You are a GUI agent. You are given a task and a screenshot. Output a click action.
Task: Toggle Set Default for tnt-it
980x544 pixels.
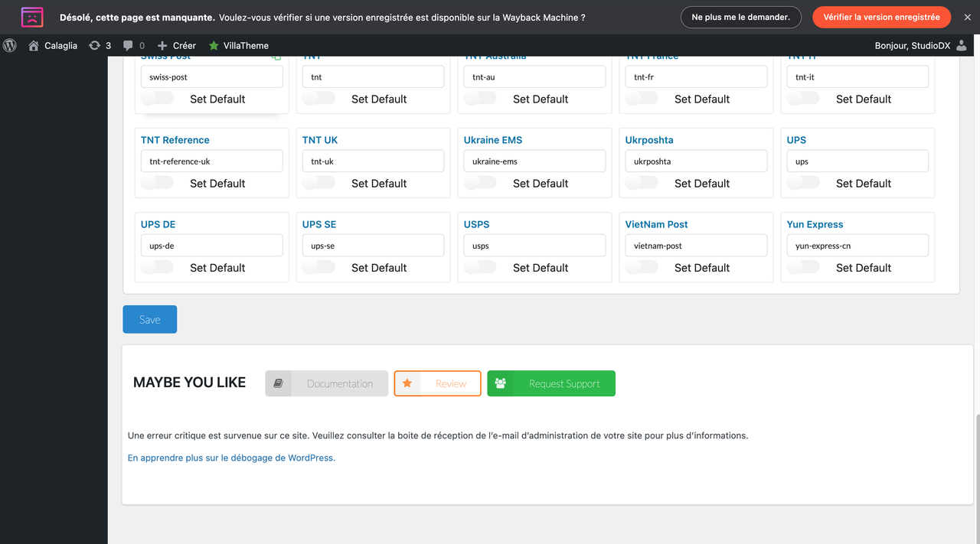[x=803, y=98]
